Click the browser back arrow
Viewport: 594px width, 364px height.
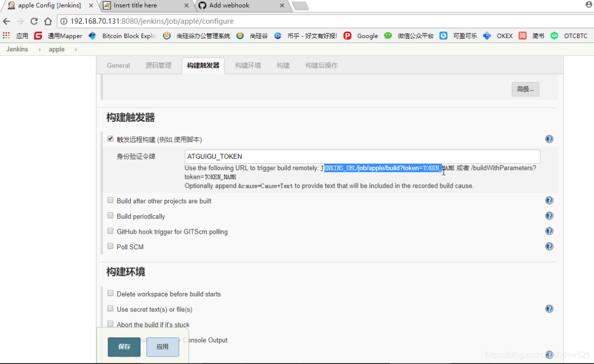pyautogui.click(x=7, y=21)
